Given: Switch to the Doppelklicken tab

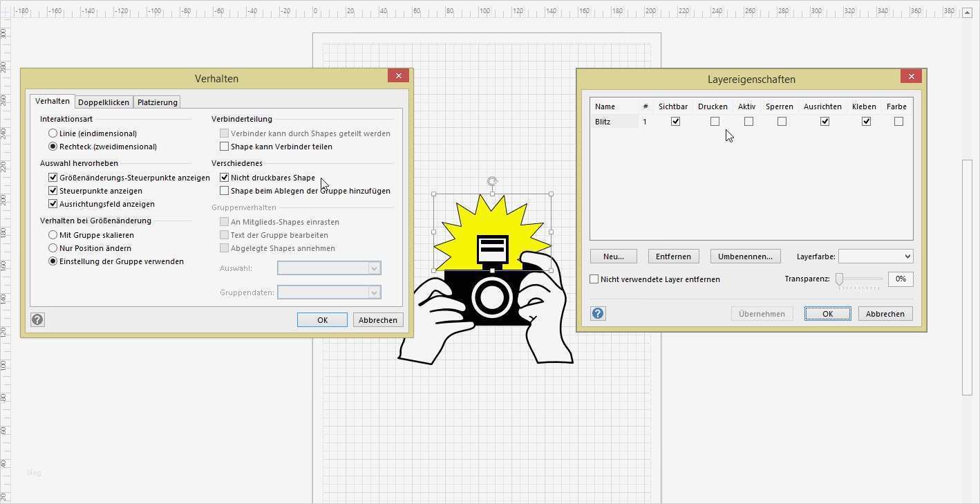Looking at the screenshot, I should click(104, 102).
